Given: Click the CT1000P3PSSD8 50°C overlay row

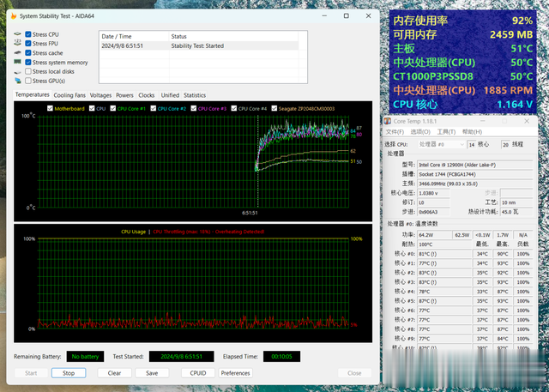Looking at the screenshot, I should coord(462,76).
